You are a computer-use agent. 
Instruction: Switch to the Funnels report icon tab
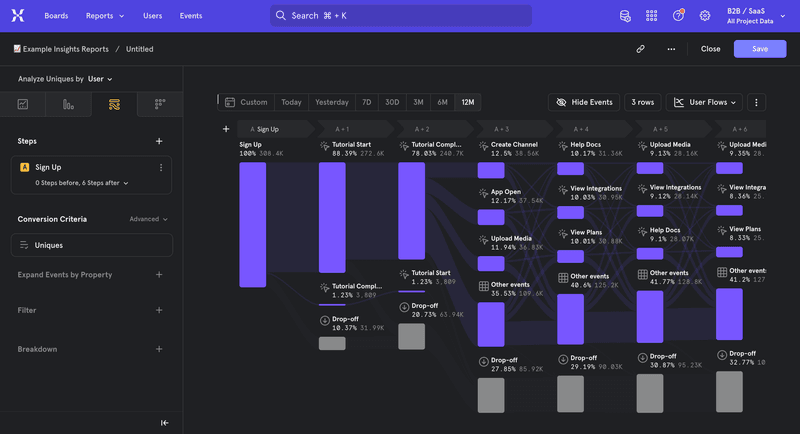tap(68, 104)
